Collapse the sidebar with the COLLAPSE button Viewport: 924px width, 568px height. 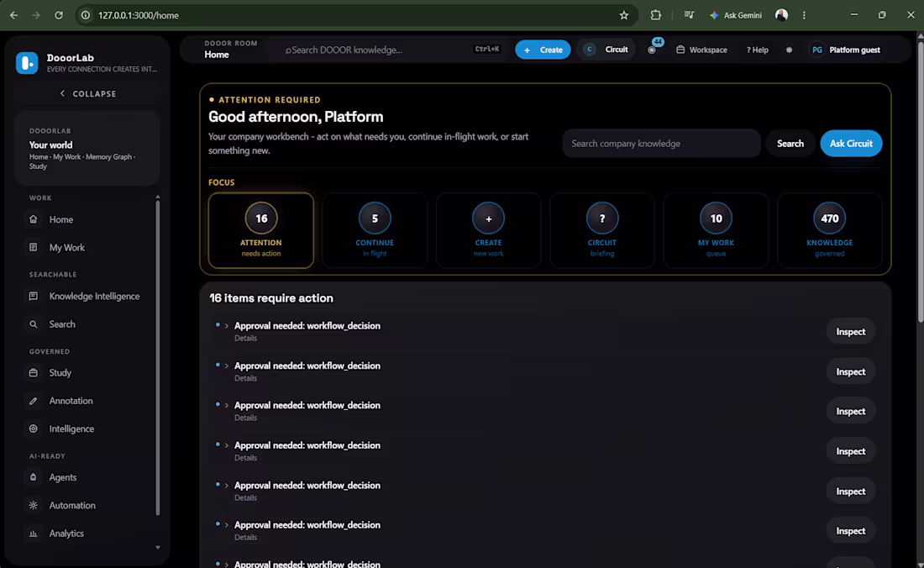[x=88, y=93]
